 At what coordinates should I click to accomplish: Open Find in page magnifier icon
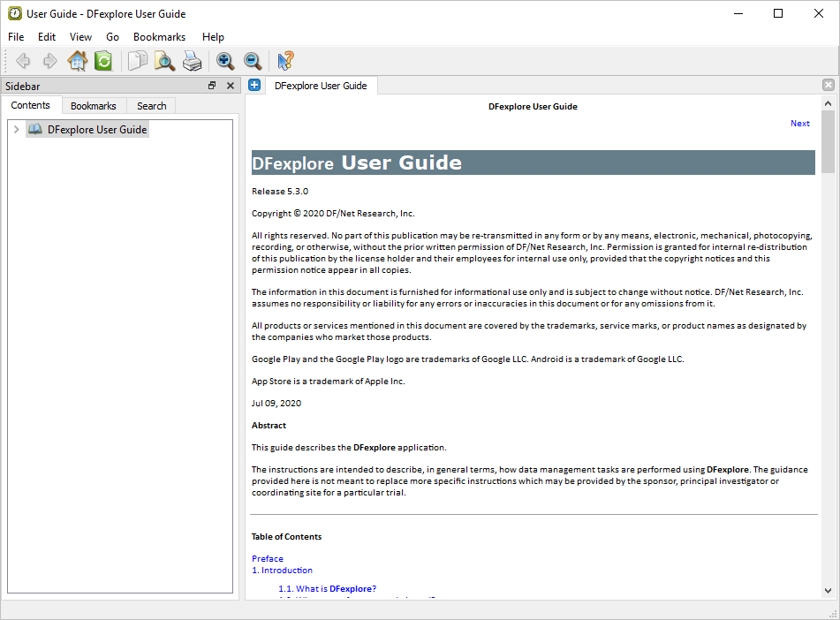(x=164, y=61)
